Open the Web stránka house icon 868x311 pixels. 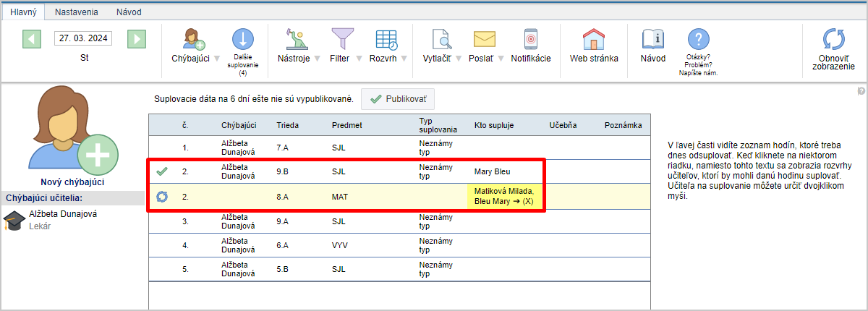tap(593, 39)
